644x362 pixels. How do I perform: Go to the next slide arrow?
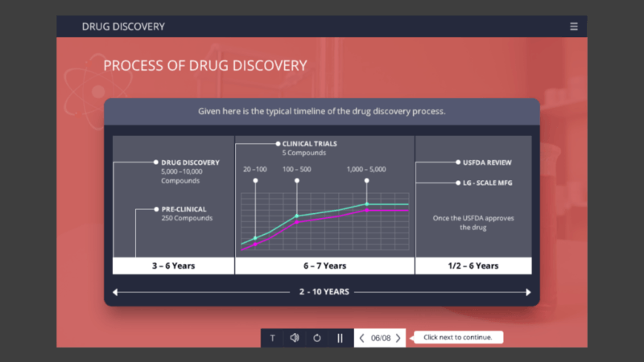point(398,338)
